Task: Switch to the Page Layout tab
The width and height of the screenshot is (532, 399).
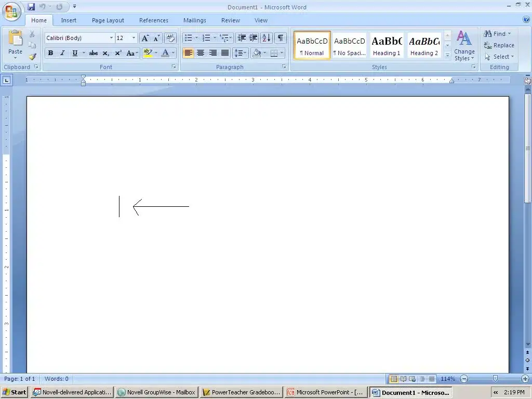Action: tap(108, 20)
